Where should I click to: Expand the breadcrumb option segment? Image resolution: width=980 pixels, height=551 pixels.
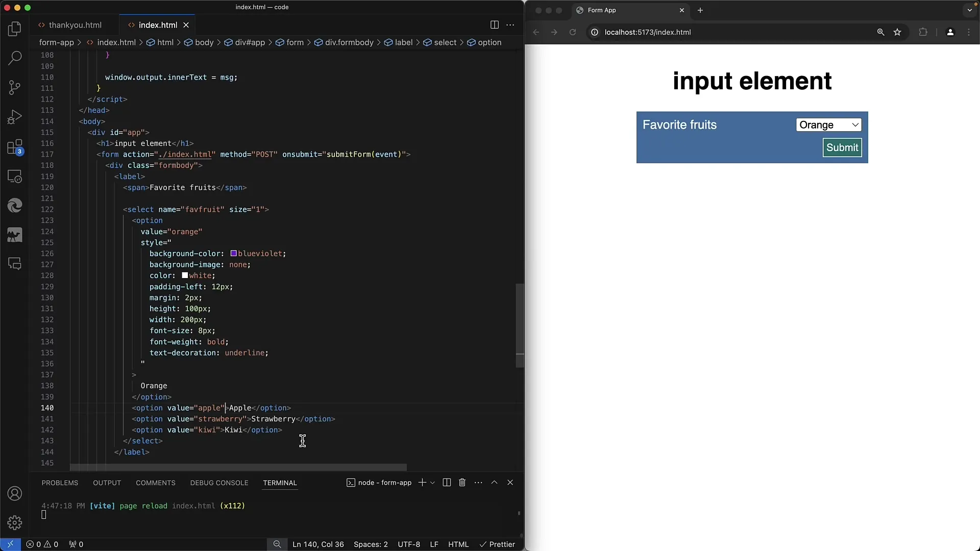coord(489,42)
